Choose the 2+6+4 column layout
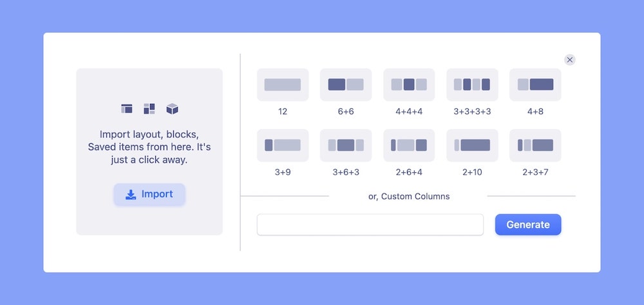 (409, 145)
